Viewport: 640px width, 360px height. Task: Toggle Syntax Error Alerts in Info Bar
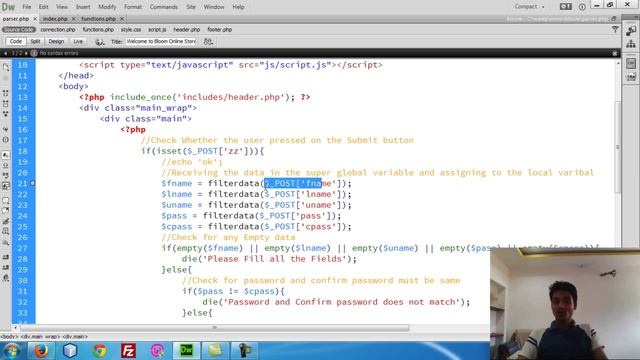[6, 186]
